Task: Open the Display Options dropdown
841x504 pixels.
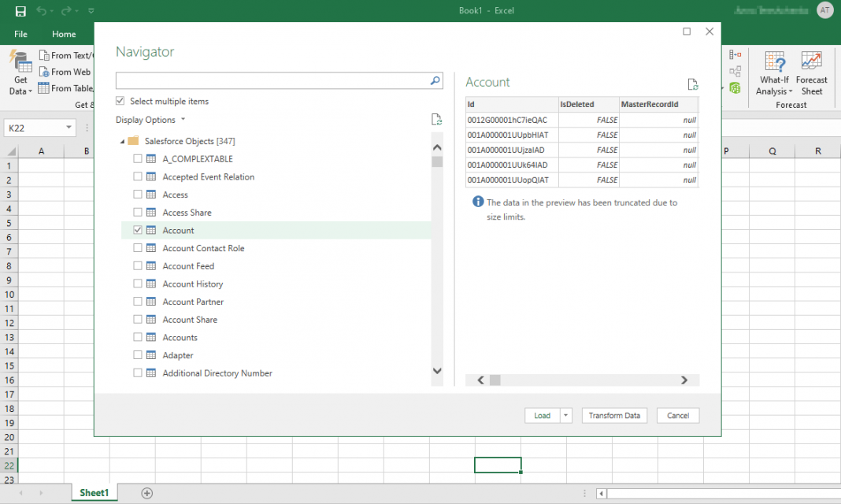Action: tap(150, 120)
